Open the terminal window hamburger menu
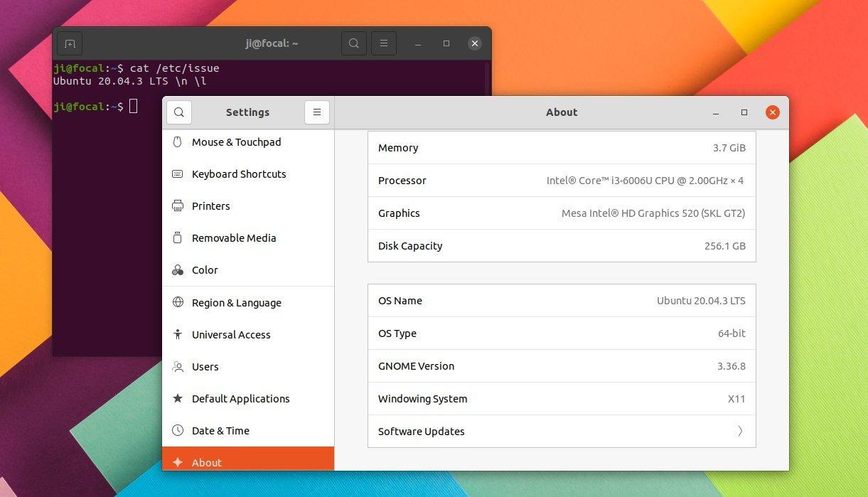Screen dimensions: 868x497 tap(384, 43)
